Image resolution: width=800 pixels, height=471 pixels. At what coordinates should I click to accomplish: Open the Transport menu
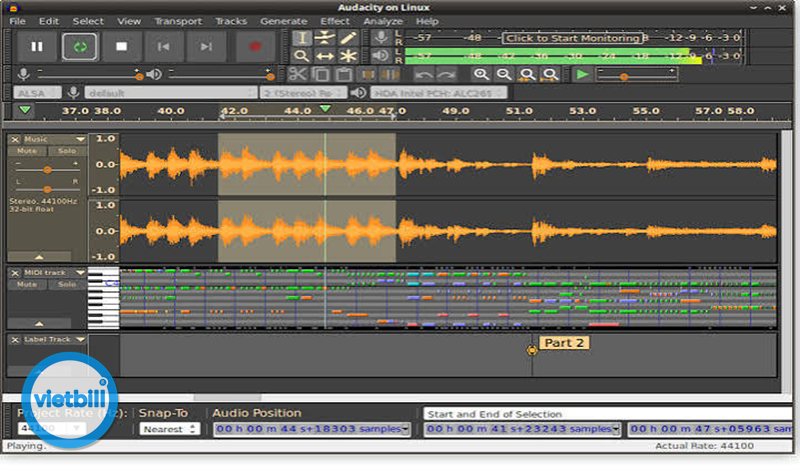point(178,21)
